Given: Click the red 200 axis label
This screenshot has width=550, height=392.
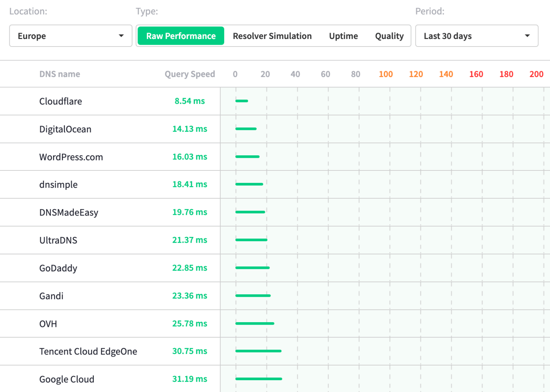Looking at the screenshot, I should [536, 74].
